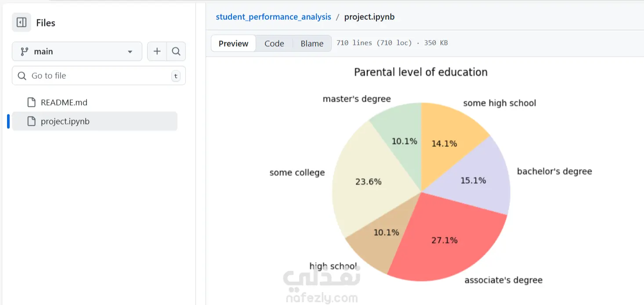Select project.ipynb in the file tree

click(x=65, y=121)
